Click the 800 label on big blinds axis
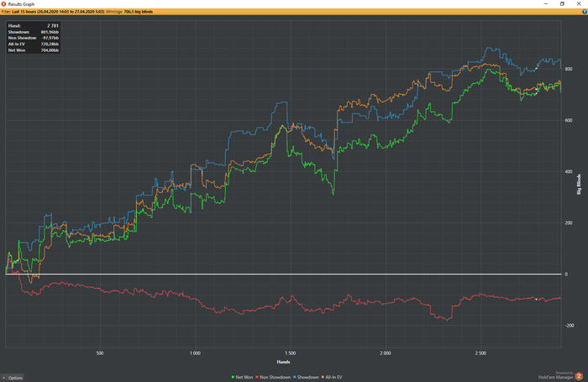The width and height of the screenshot is (588, 382). [x=569, y=69]
